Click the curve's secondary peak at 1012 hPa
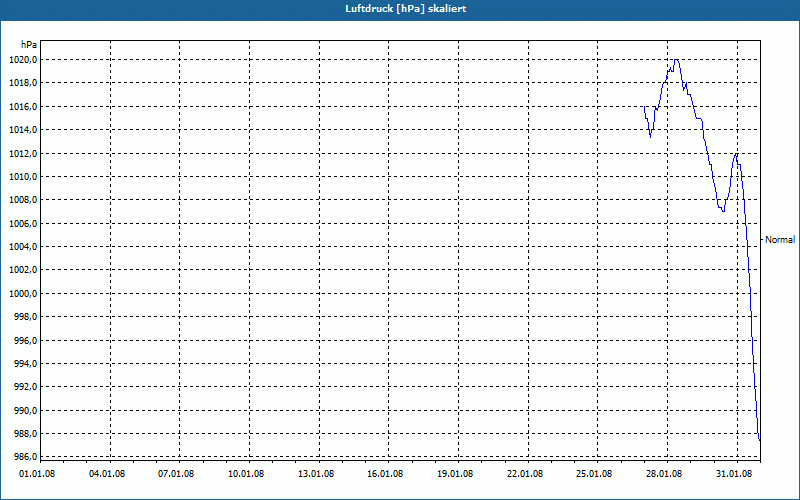This screenshot has width=800, height=500. [x=736, y=154]
